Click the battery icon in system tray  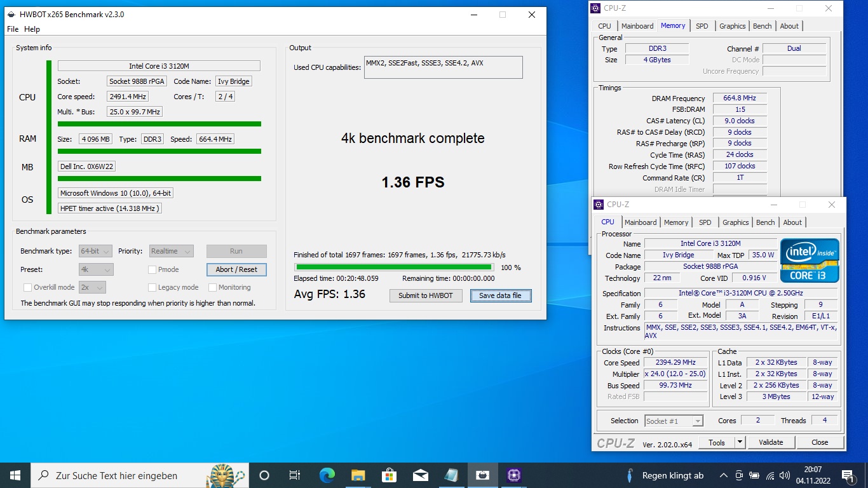click(754, 475)
